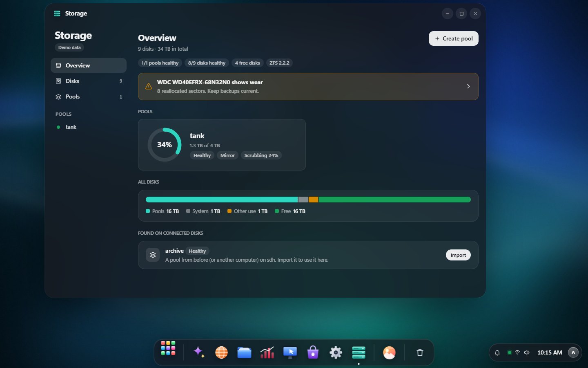Open the chart monitor app in dock

coord(267,352)
